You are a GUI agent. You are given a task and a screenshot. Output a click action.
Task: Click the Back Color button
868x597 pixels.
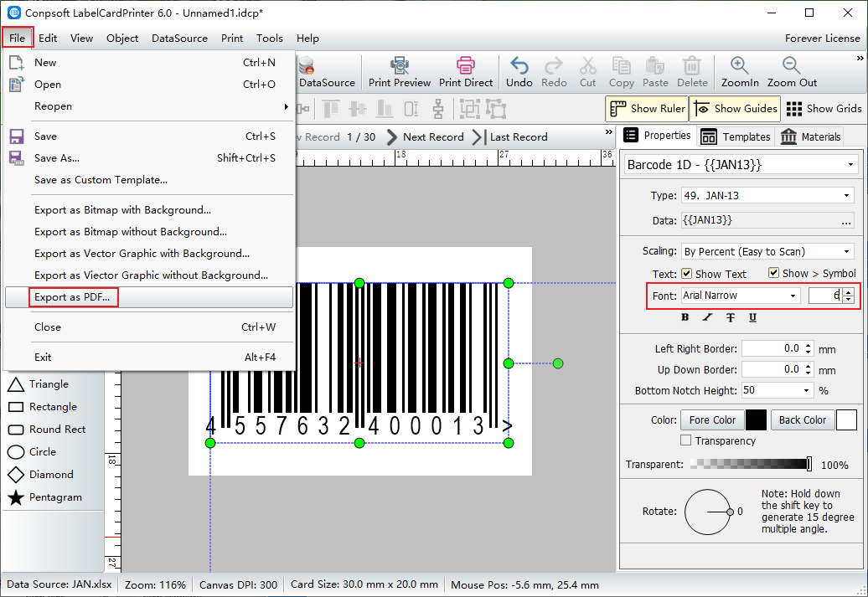coord(802,420)
